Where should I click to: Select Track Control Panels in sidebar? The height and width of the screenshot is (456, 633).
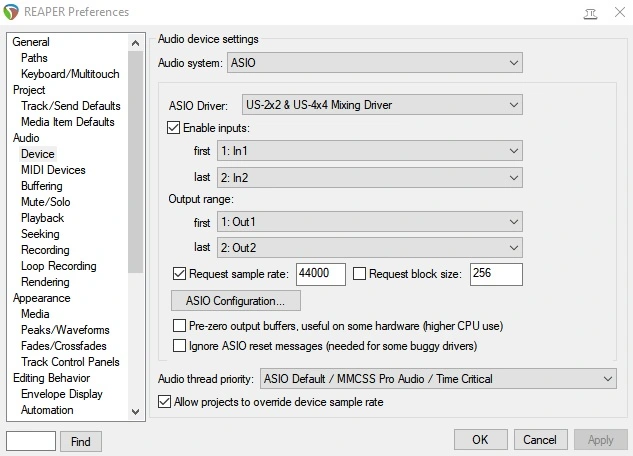[x=70, y=362]
